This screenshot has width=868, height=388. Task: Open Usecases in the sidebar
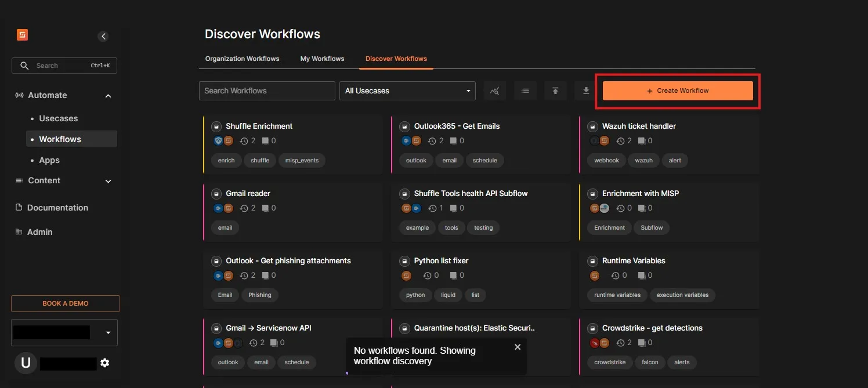[x=58, y=118]
